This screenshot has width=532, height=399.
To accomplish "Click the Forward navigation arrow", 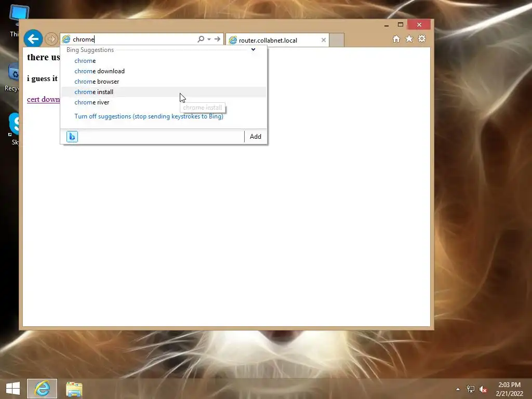I will 51,39.
